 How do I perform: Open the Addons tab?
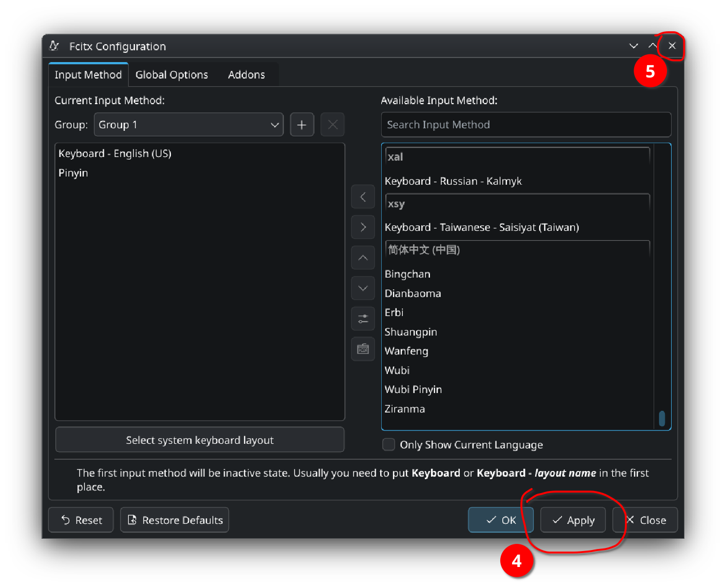(x=246, y=75)
